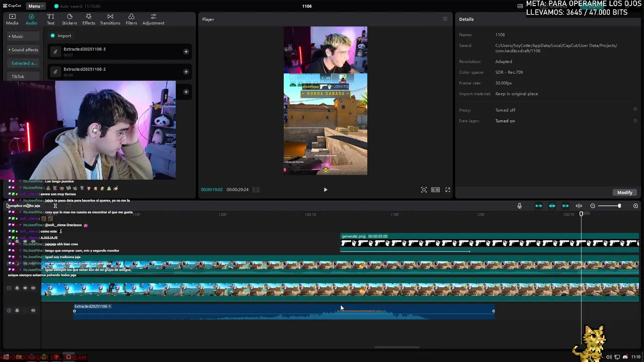Enter full screen preview mode
Viewport: 644px width, 362px height.
coord(448,190)
